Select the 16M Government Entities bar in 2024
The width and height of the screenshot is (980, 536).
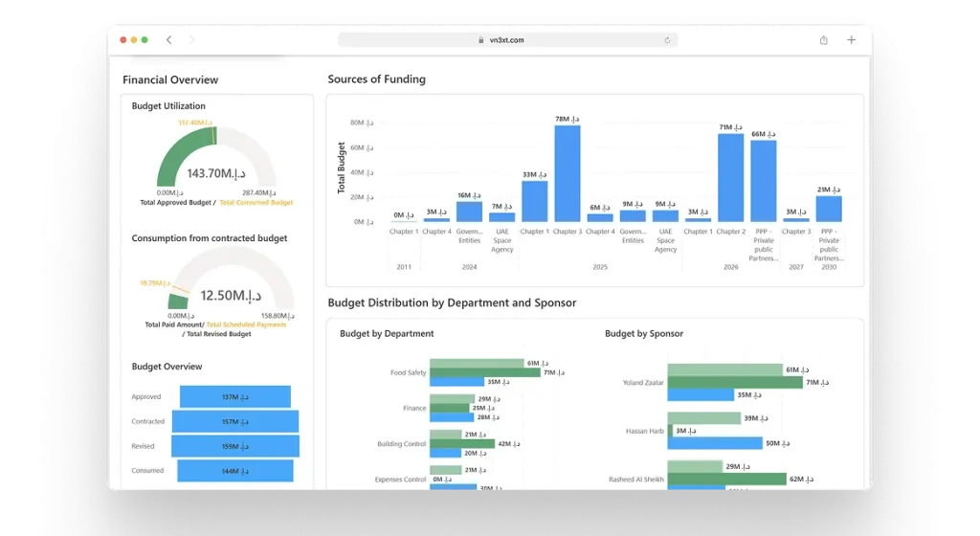pyautogui.click(x=469, y=212)
